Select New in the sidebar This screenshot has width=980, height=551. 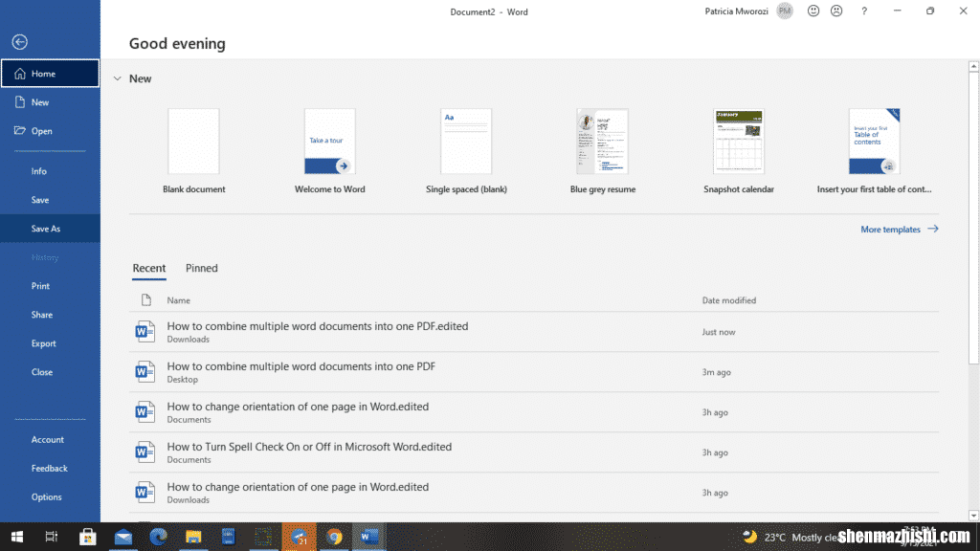coord(50,101)
